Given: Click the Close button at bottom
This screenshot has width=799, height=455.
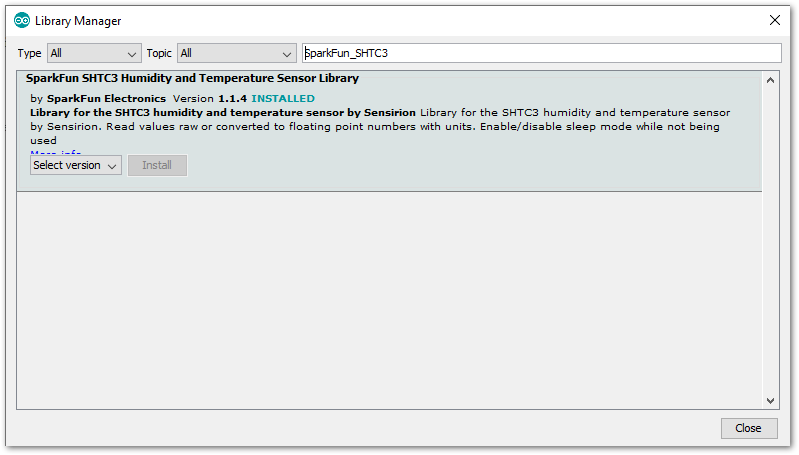Looking at the screenshot, I should tap(749, 428).
